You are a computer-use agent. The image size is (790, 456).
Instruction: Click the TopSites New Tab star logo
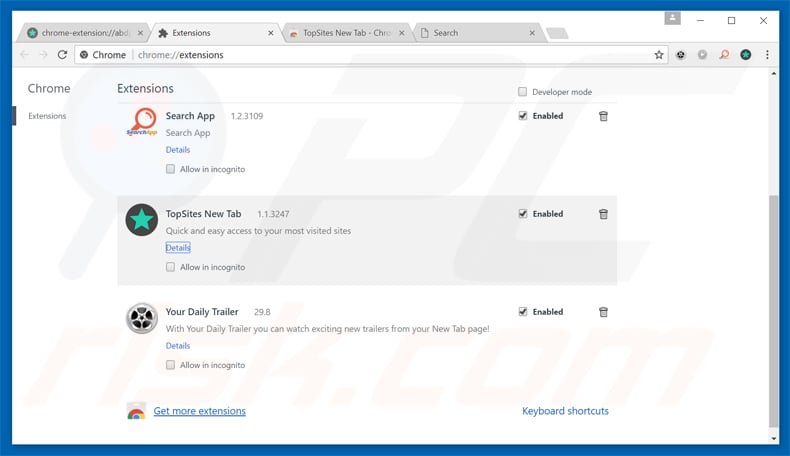click(142, 220)
